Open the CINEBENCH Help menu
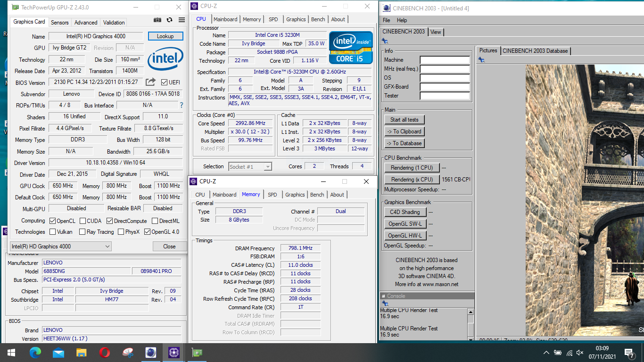Viewport: 644px width, 362px height. [x=402, y=20]
